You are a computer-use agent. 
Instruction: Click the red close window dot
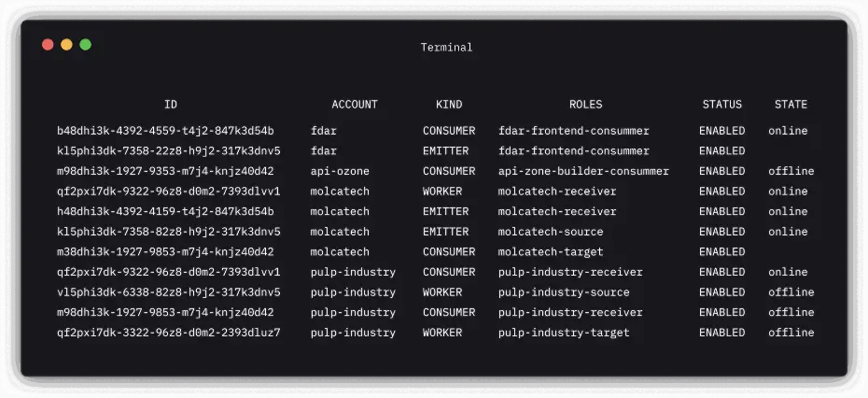tap(48, 45)
